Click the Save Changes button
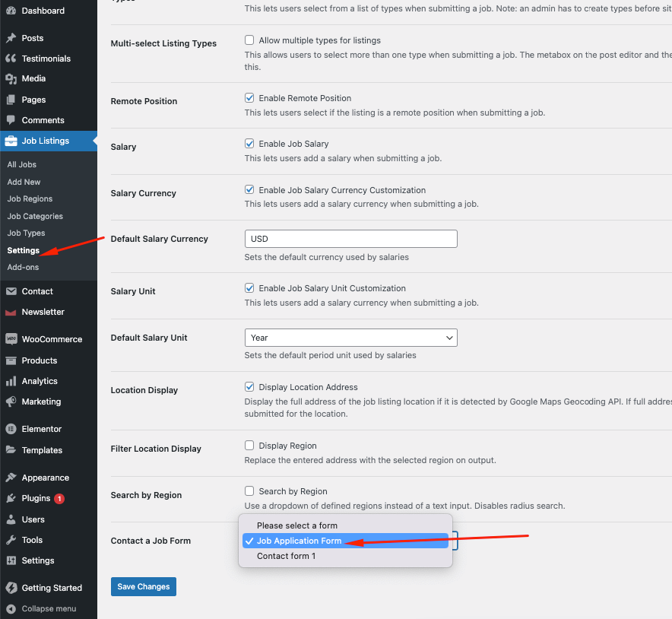The width and height of the screenshot is (672, 619). 144,586
